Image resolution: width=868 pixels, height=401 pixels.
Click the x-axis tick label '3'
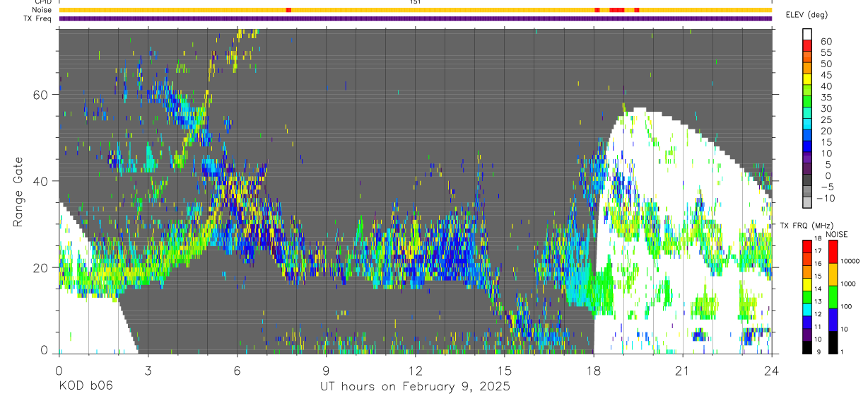(148, 371)
